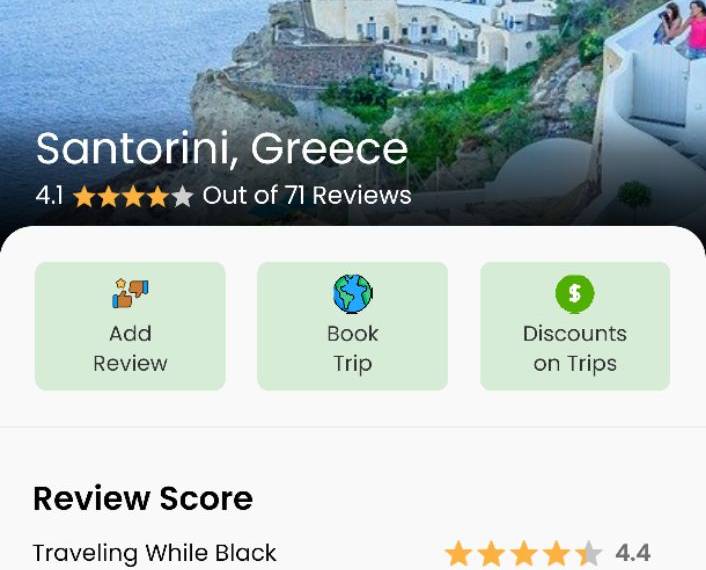Click the grey fifth star in header rating
Screen dimensions: 706x570
pyautogui.click(x=182, y=197)
